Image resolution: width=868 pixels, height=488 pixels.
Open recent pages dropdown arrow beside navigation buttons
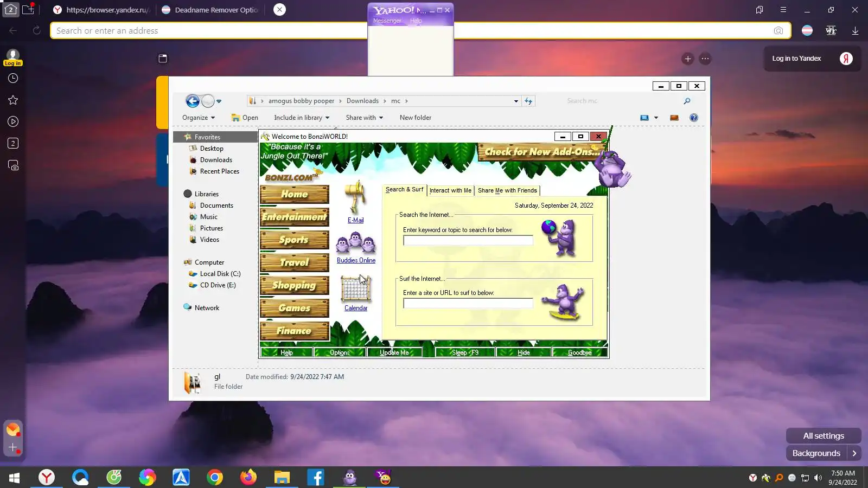pyautogui.click(x=219, y=101)
